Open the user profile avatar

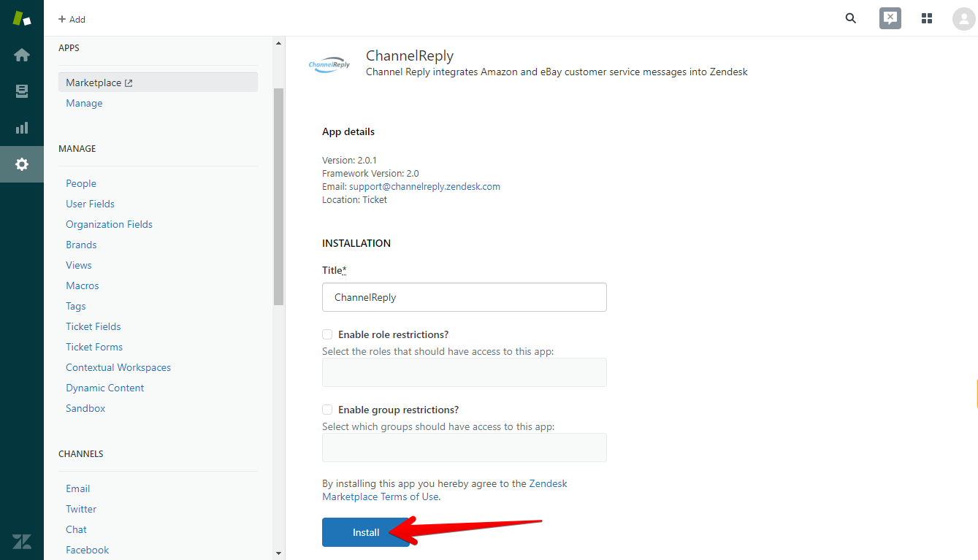[x=963, y=19]
